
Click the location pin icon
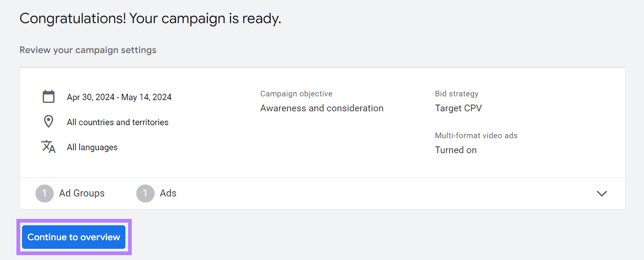pyautogui.click(x=48, y=122)
